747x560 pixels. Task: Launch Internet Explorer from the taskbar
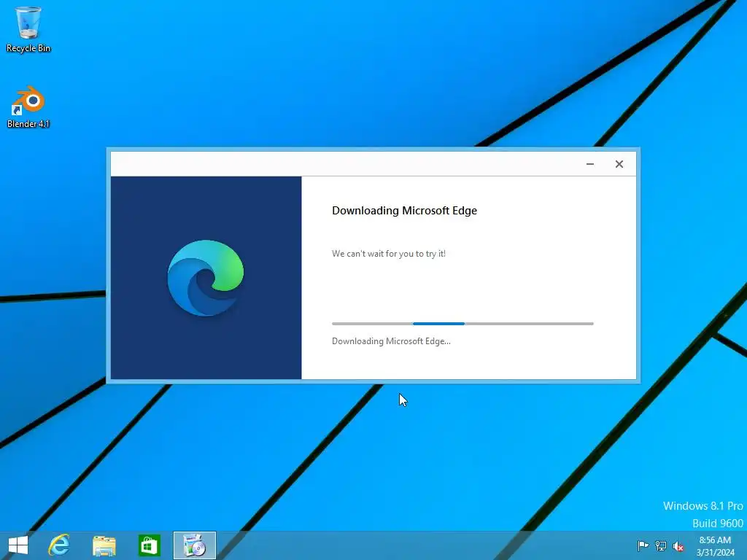tap(59, 545)
